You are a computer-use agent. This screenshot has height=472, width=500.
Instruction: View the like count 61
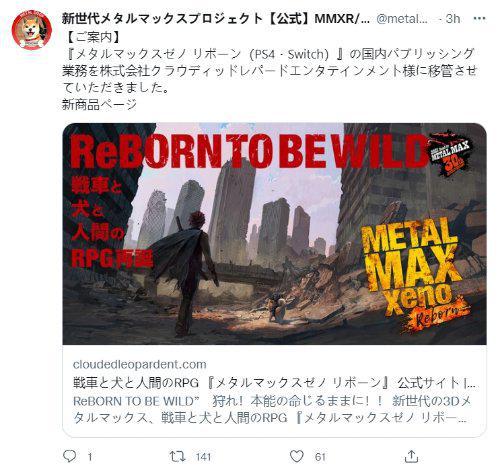[320, 456]
